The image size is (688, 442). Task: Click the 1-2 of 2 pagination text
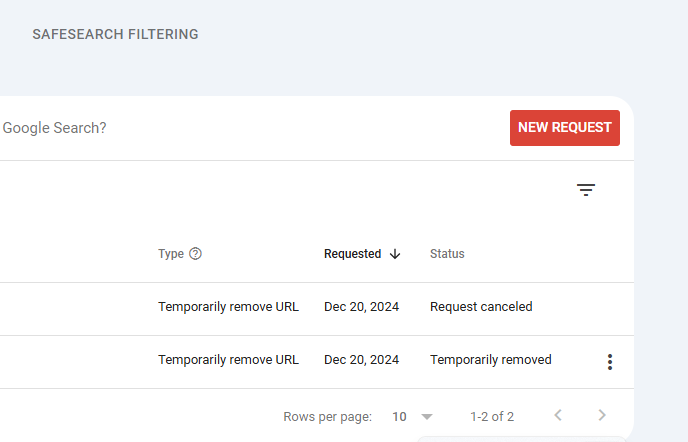pos(492,416)
